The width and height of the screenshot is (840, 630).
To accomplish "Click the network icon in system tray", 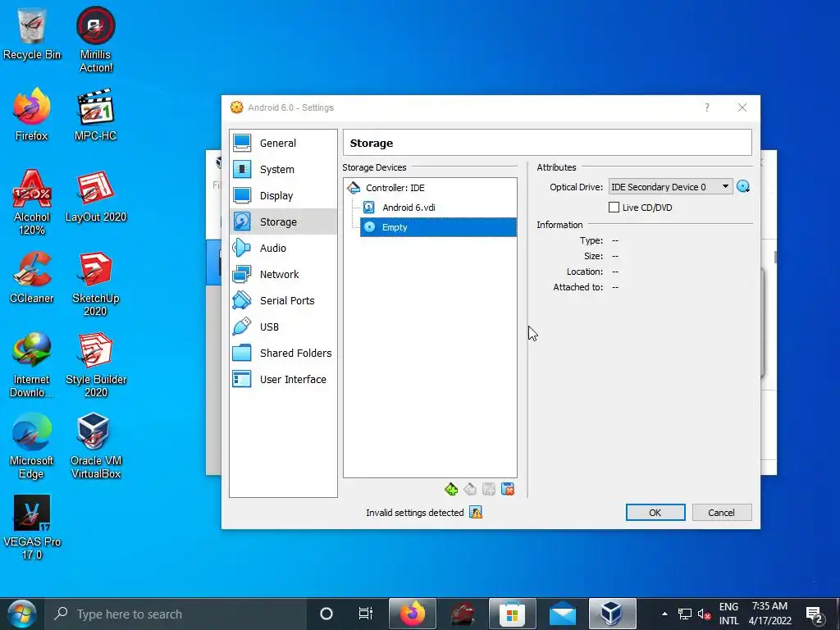I will pos(685,614).
